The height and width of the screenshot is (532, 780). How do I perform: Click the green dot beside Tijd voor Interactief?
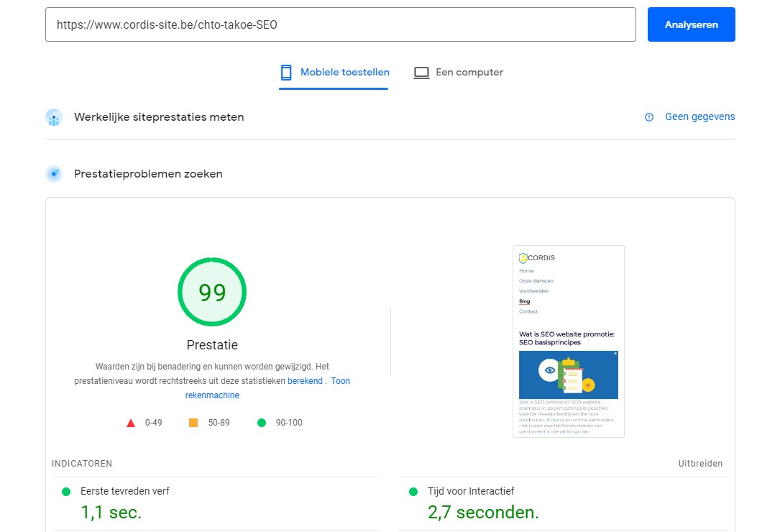point(413,492)
